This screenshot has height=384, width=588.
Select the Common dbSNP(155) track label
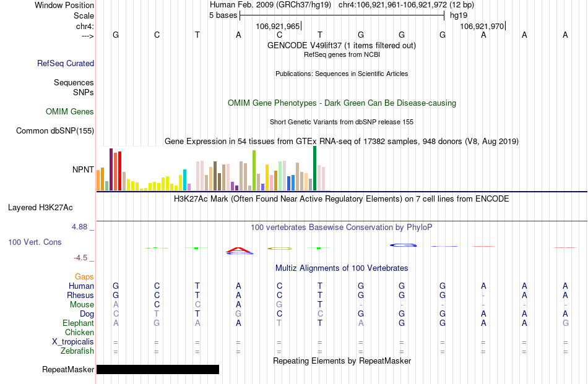[54, 130]
